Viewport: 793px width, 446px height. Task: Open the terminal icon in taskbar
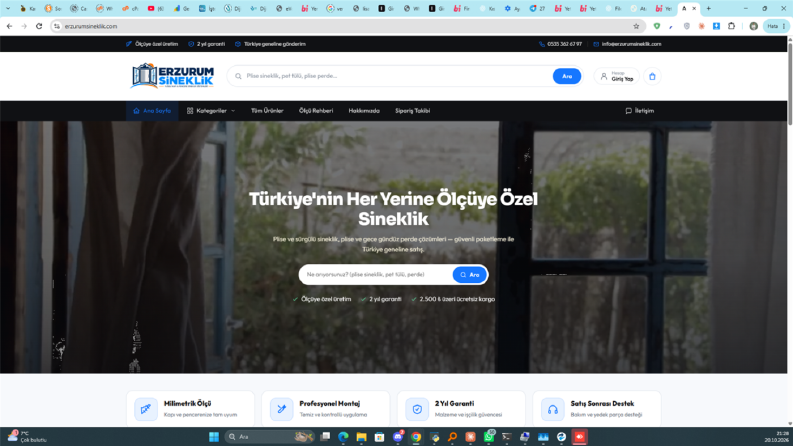[506, 437]
